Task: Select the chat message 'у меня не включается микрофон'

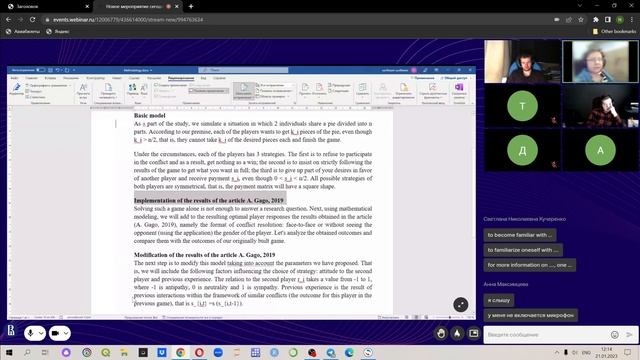Action: coord(531,315)
